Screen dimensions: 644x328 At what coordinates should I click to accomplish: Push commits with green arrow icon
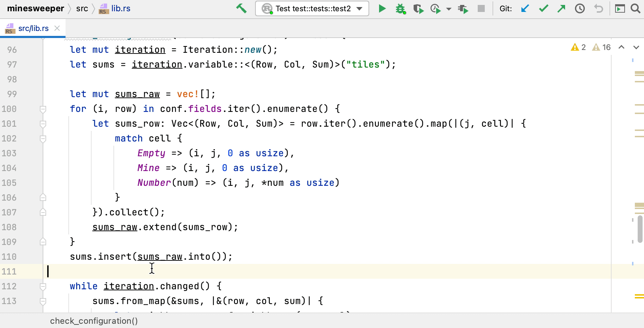[562, 8]
